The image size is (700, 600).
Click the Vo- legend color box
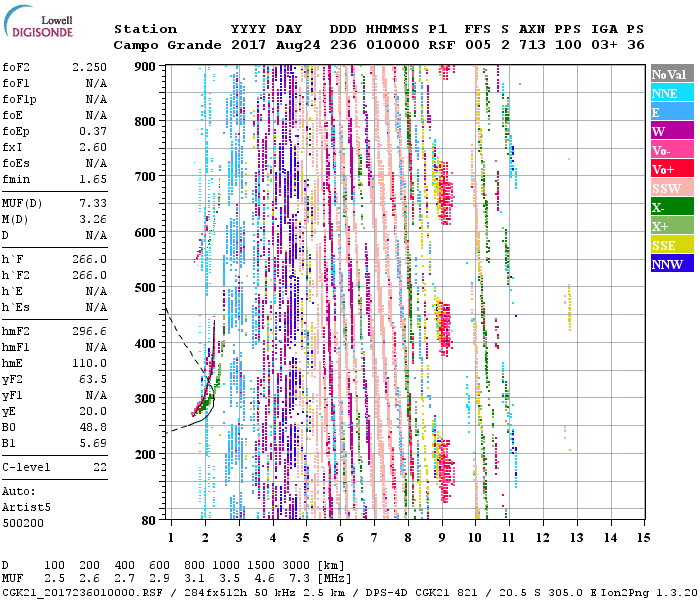[670, 150]
